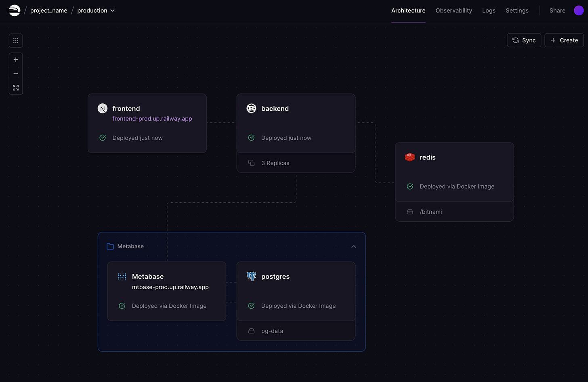The width and height of the screenshot is (588, 382).
Task: Click Metabase 'Deployed via Docker Image' status
Action: 169,306
